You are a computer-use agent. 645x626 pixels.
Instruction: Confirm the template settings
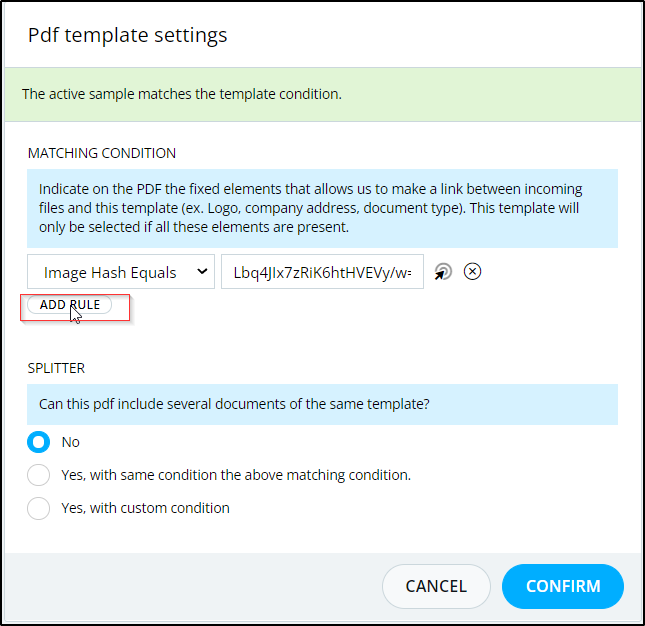pyautogui.click(x=563, y=586)
